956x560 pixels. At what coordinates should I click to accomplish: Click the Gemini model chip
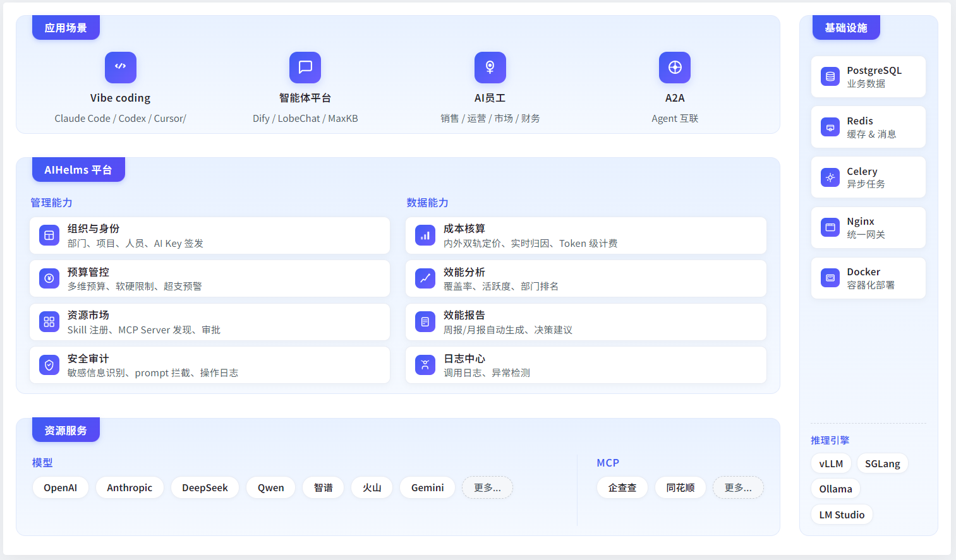tap(428, 487)
